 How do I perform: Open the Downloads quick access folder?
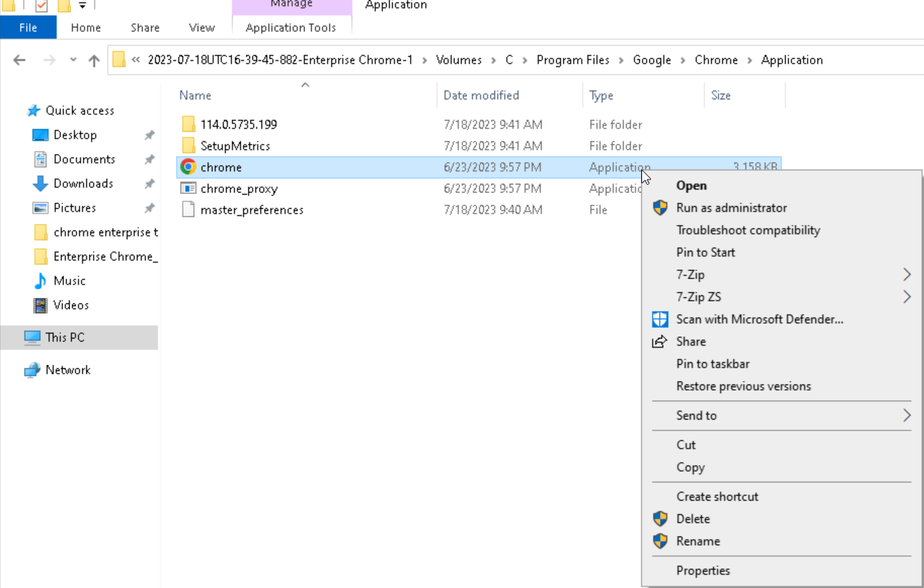[x=83, y=184]
